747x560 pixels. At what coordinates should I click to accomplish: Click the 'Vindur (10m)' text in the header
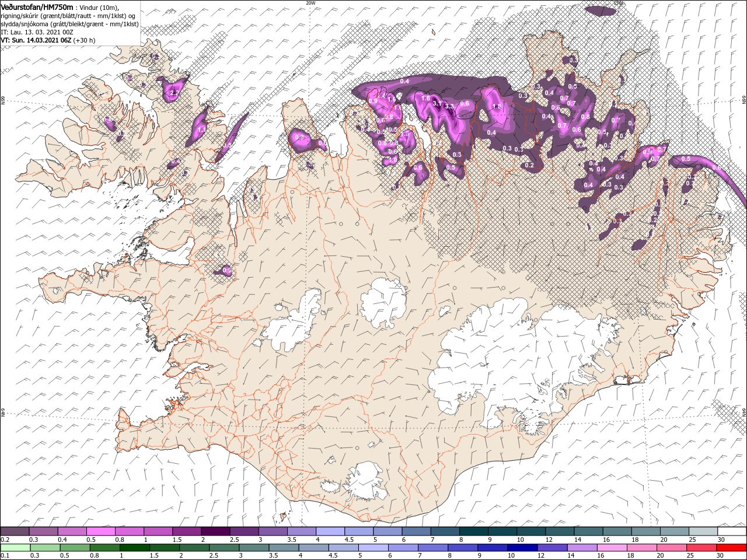98,7
